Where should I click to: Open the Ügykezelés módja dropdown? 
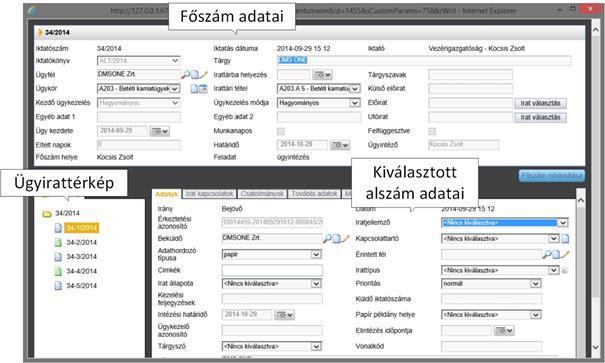(x=355, y=103)
